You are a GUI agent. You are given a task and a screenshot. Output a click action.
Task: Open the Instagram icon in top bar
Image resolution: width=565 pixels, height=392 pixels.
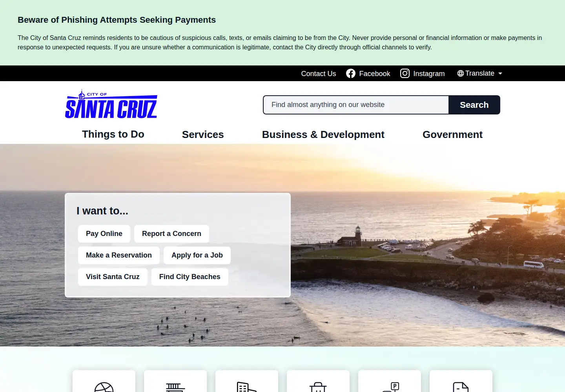[x=405, y=73]
